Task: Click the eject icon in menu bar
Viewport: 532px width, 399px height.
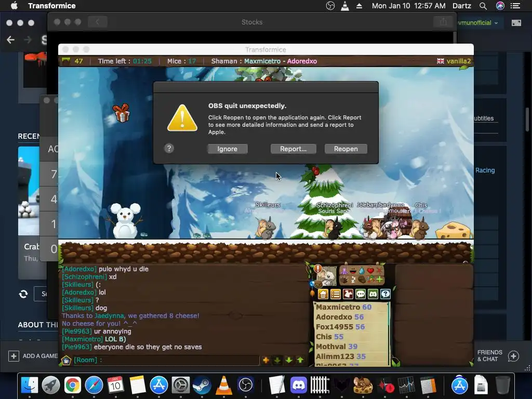Action: (359, 6)
